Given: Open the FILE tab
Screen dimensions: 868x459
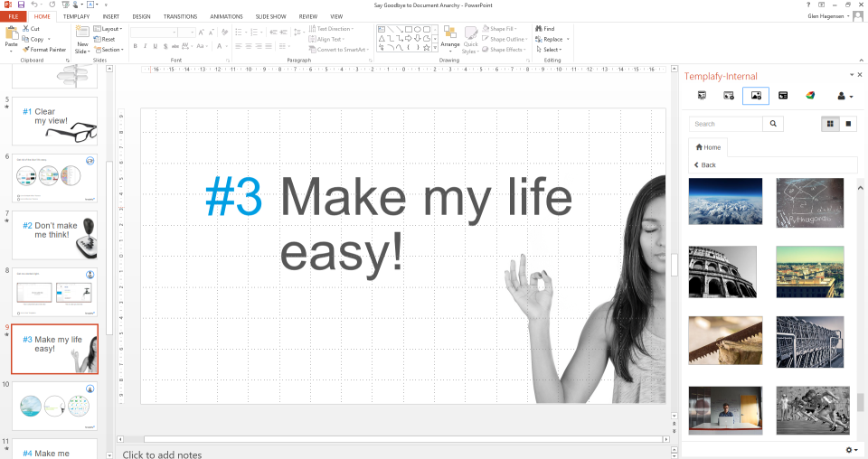Looking at the screenshot, I should [14, 16].
